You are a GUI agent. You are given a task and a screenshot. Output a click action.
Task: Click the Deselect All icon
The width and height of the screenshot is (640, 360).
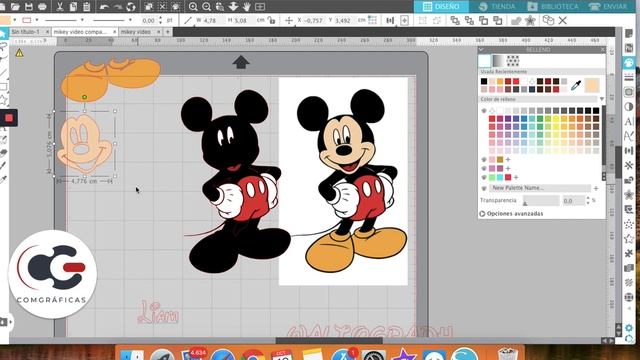click(x=162, y=7)
